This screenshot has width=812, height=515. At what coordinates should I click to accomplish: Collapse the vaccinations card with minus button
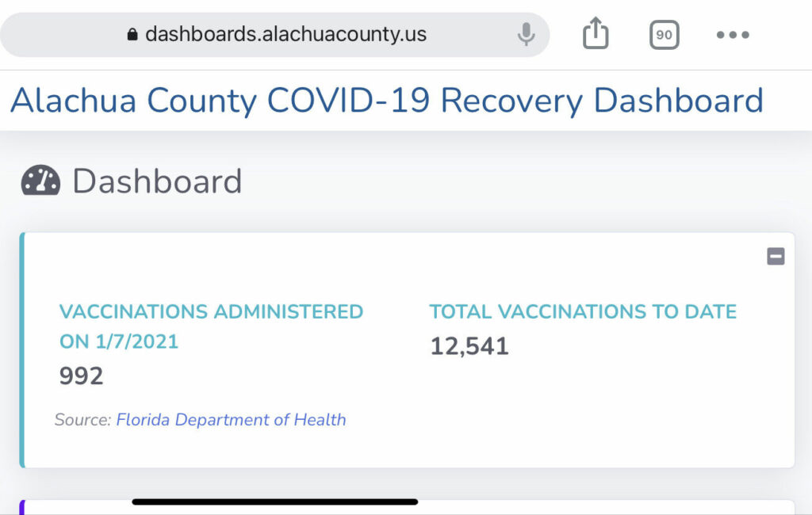pyautogui.click(x=776, y=256)
